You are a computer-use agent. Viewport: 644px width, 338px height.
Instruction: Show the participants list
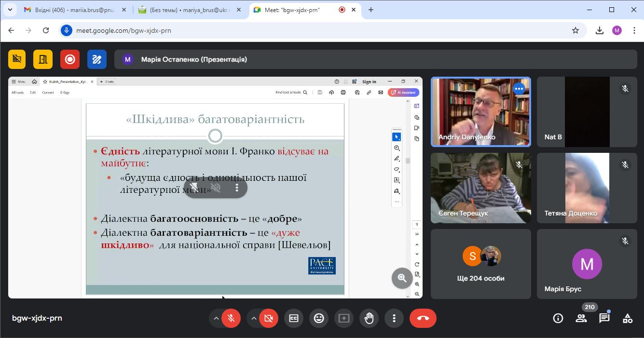(581, 318)
